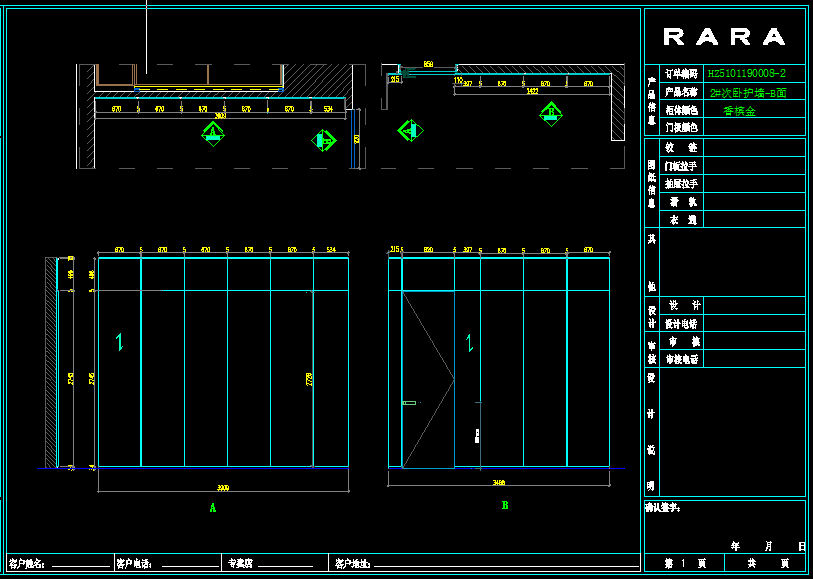Select the green view label B below right elevation
The width and height of the screenshot is (813, 579).
pos(505,506)
